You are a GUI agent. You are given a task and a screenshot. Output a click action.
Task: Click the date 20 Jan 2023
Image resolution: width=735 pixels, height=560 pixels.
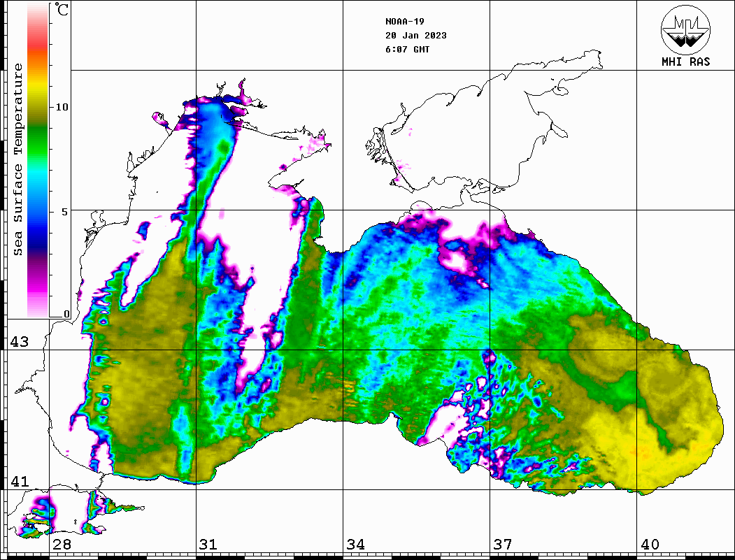tap(416, 36)
